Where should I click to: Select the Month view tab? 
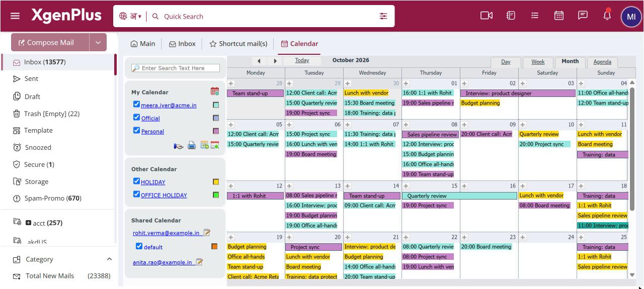[570, 61]
